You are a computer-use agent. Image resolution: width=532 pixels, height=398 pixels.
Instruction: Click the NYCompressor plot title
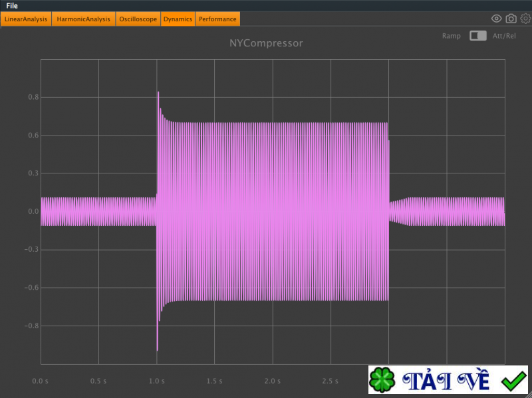click(x=266, y=43)
